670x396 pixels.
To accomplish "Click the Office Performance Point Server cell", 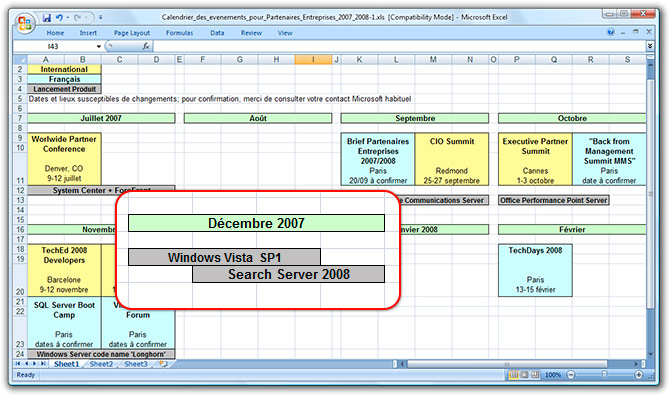I will tap(553, 200).
